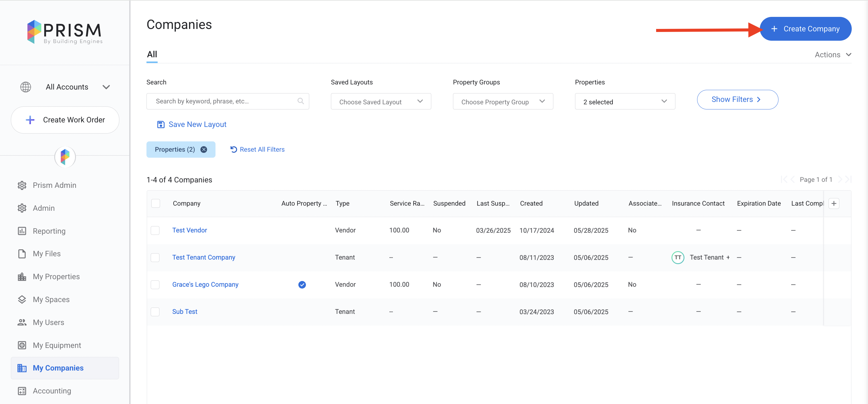Check the Sub Test row checkbox
The height and width of the screenshot is (404, 868).
[x=155, y=312]
